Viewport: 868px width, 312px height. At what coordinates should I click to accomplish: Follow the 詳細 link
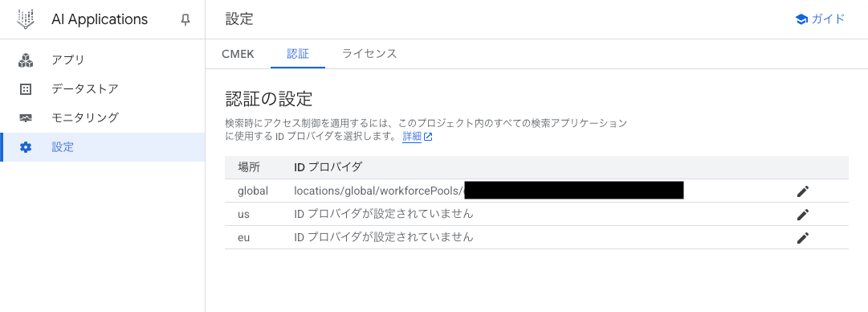pyautogui.click(x=412, y=137)
